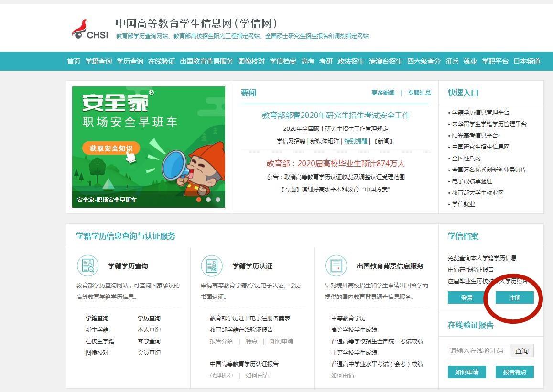Open 学职平台 nav item

pos(495,61)
